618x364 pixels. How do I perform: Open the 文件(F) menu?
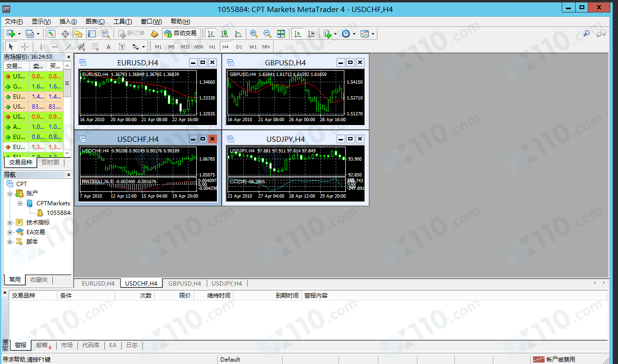tap(14, 22)
